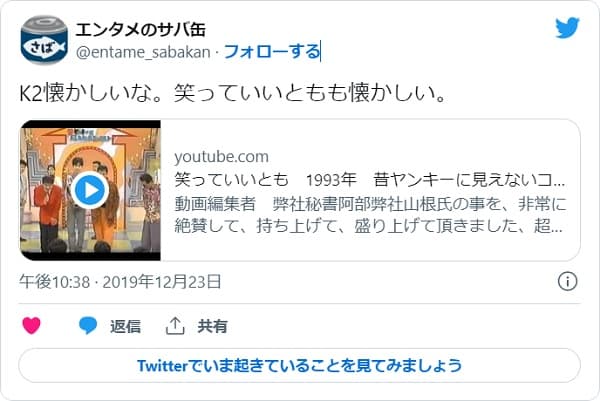Open the tweet timestamp 午後10:38 · 2019年12月23日

coord(120,282)
